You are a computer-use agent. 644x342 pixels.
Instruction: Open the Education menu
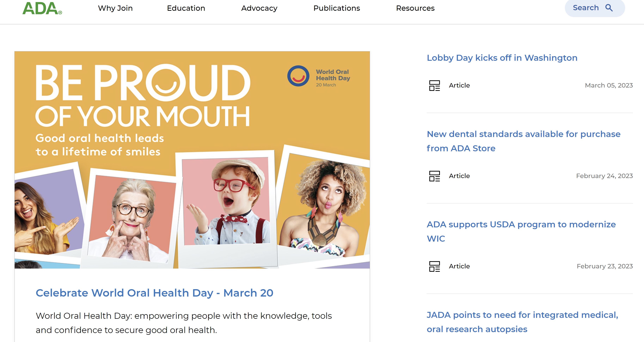tap(186, 8)
